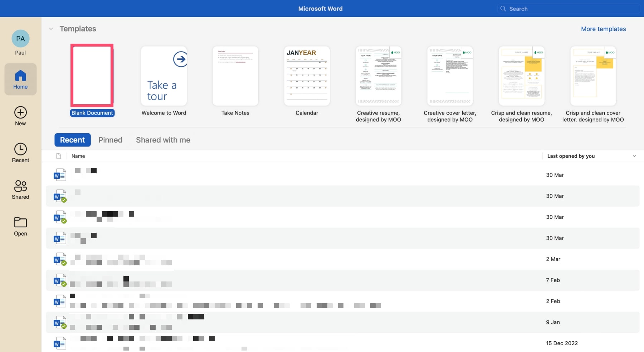Click the 2 Feb date cell
The width and height of the screenshot is (644, 352).
click(553, 301)
